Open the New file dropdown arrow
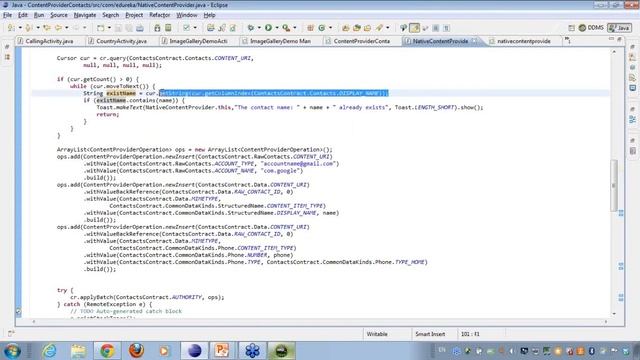 109,28
